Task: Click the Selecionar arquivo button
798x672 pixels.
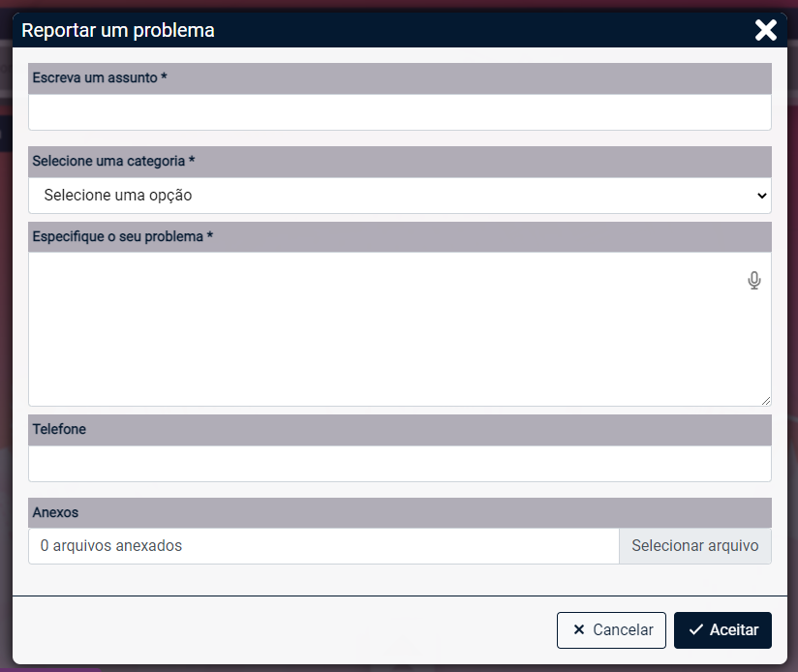Action: pos(695,546)
